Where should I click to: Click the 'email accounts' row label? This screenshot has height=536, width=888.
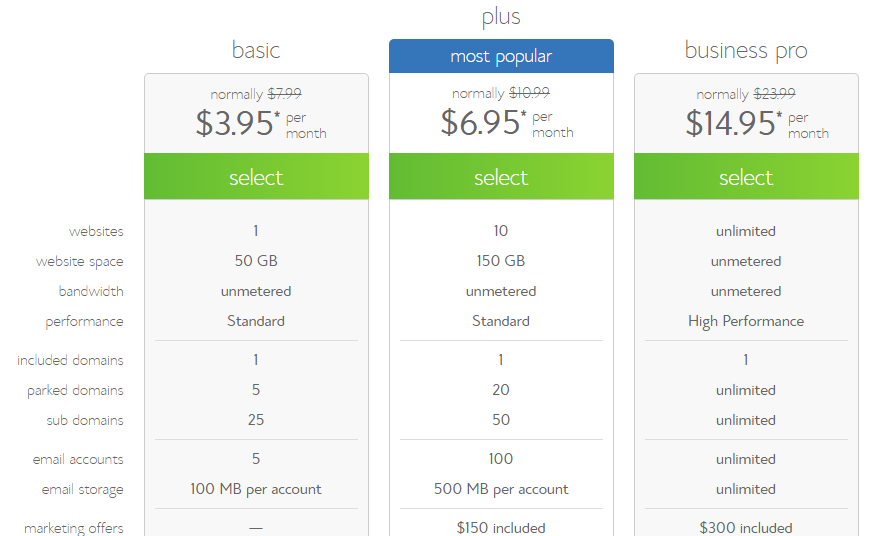(78, 460)
